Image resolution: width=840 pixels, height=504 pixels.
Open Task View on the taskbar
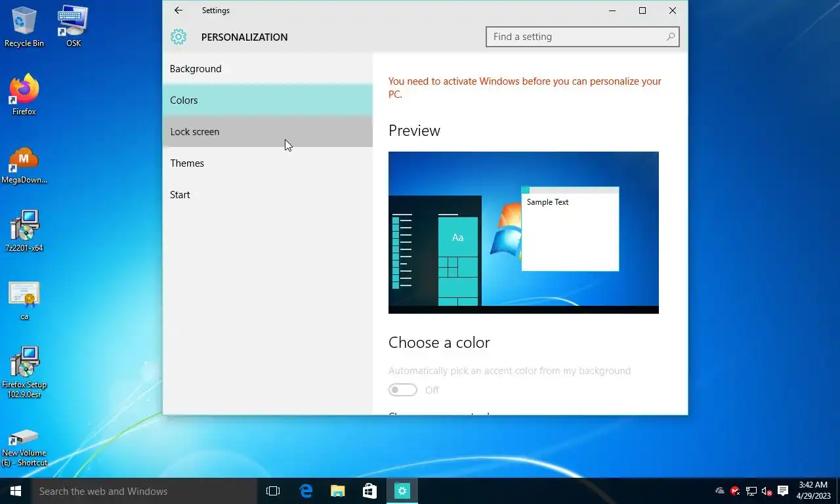273,491
